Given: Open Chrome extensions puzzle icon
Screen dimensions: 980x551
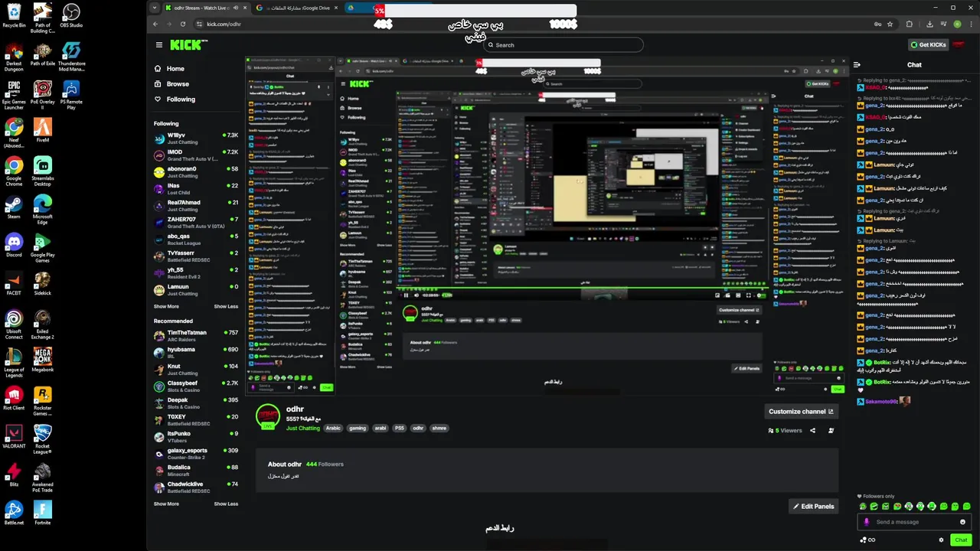Looking at the screenshot, I should click(x=910, y=24).
